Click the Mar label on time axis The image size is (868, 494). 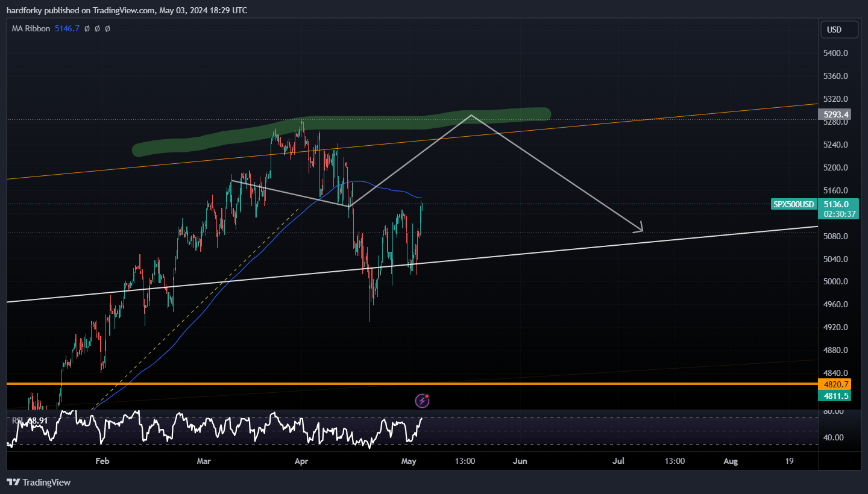click(x=204, y=461)
